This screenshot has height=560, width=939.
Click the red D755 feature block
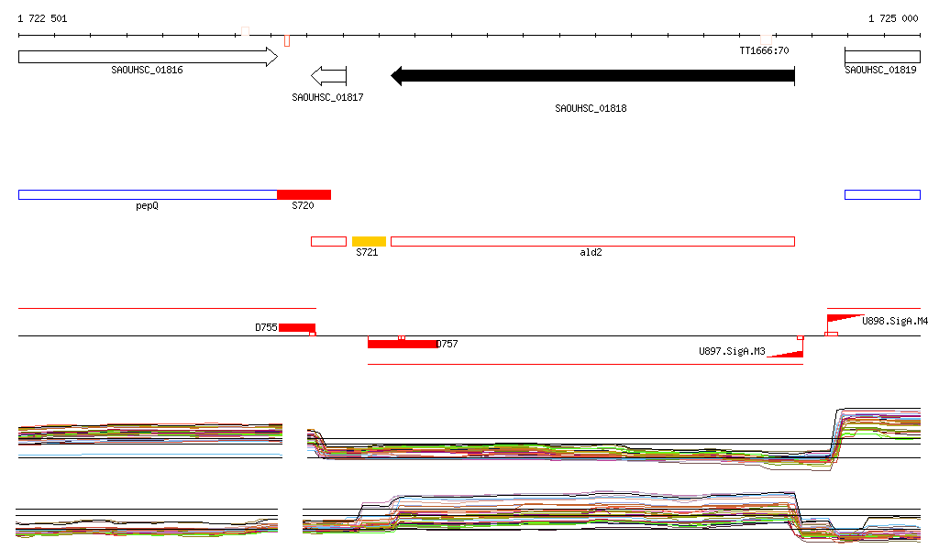(297, 327)
